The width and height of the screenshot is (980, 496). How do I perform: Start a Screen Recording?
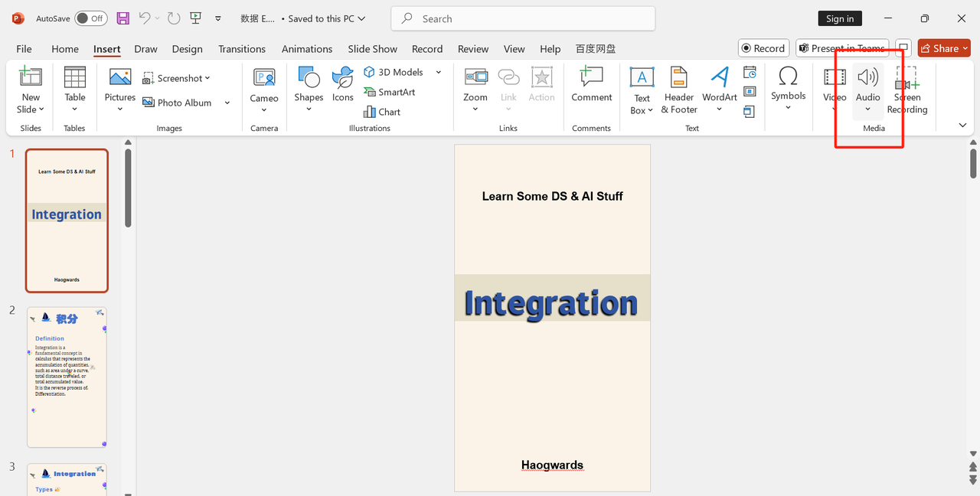[x=906, y=86]
